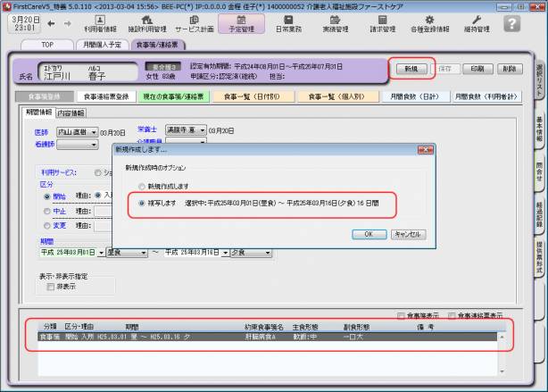The width and height of the screenshot is (548, 392).
Task: Confirm the dialog with OK
Action: (368, 234)
